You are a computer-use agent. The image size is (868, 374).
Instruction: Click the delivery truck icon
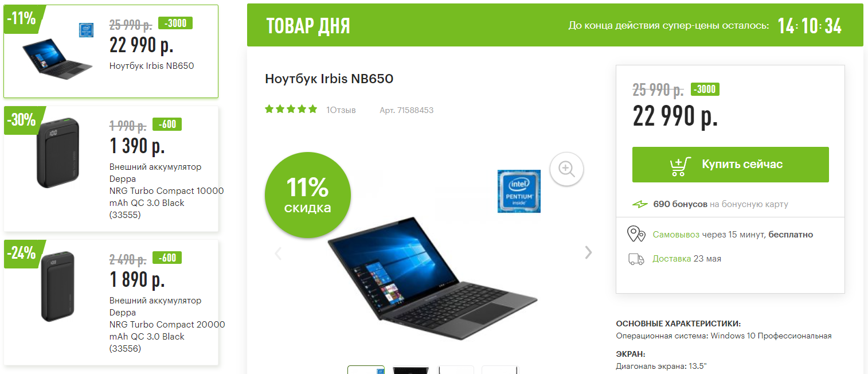click(x=636, y=259)
